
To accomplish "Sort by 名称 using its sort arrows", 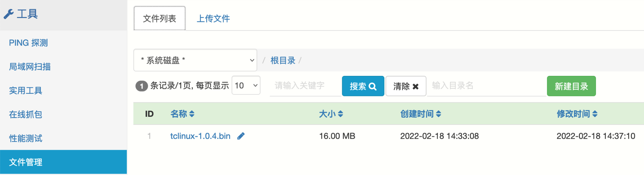I will click(x=192, y=114).
